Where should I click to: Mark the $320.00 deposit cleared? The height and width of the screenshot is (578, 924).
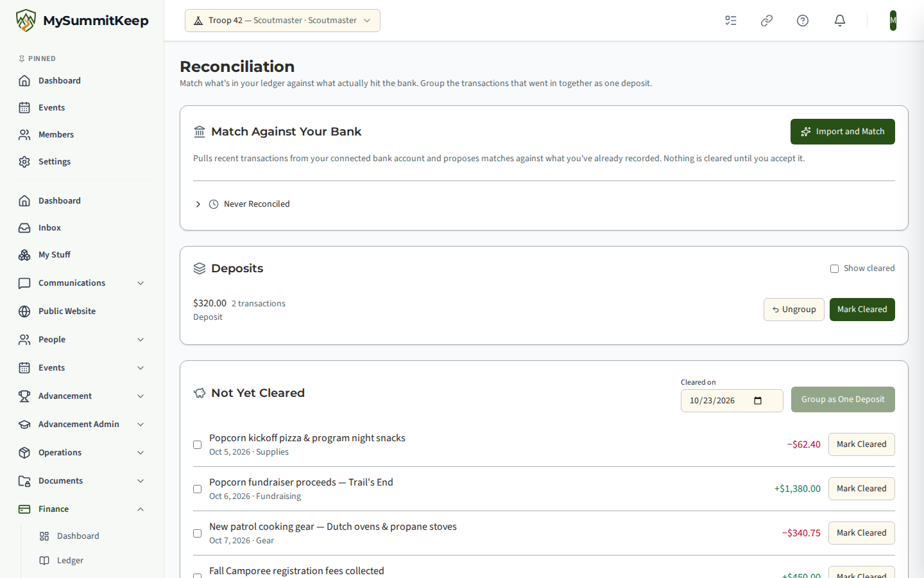[x=862, y=310]
